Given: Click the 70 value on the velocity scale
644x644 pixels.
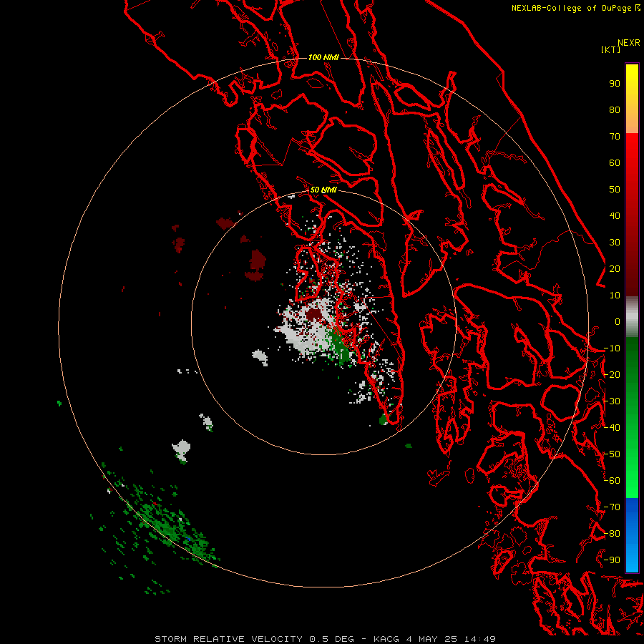Looking at the screenshot, I should 615,137.
